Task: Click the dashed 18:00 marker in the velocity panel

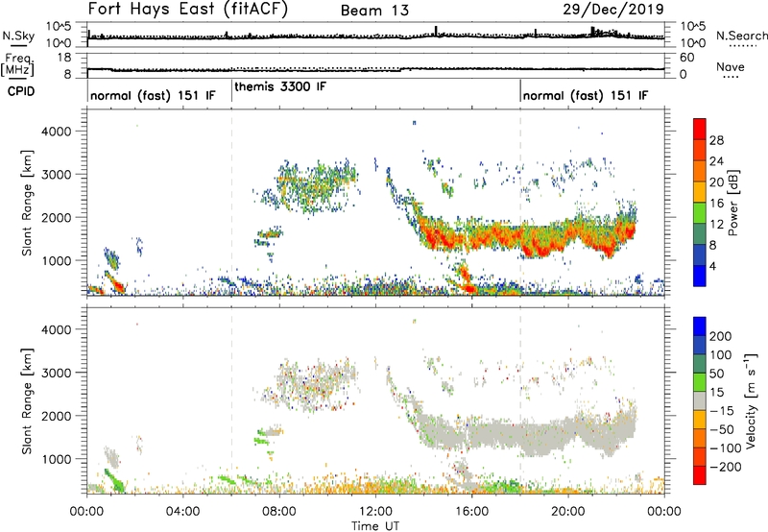Action: (520, 400)
